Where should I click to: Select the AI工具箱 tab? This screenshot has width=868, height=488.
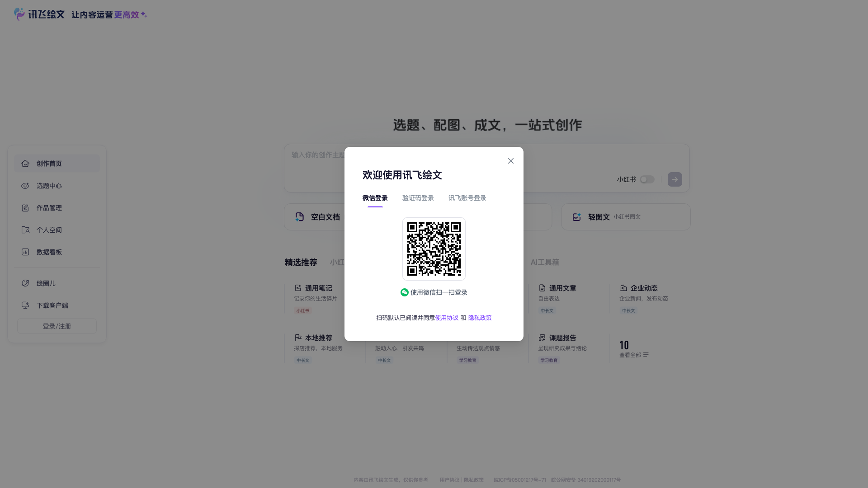(x=545, y=263)
